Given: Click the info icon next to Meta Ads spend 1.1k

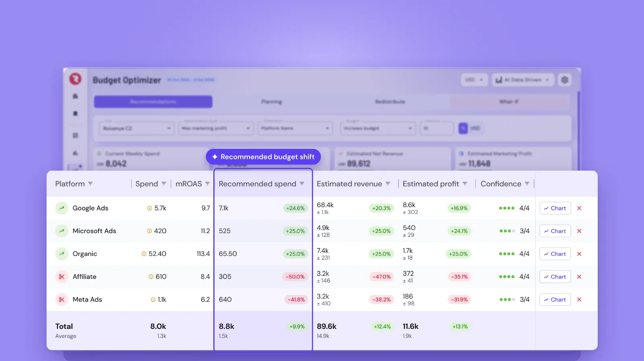Looking at the screenshot, I should click(x=153, y=299).
